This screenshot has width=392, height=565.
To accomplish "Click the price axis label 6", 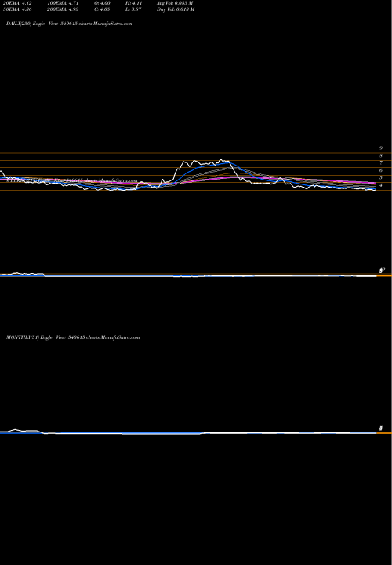I will [x=381, y=170].
